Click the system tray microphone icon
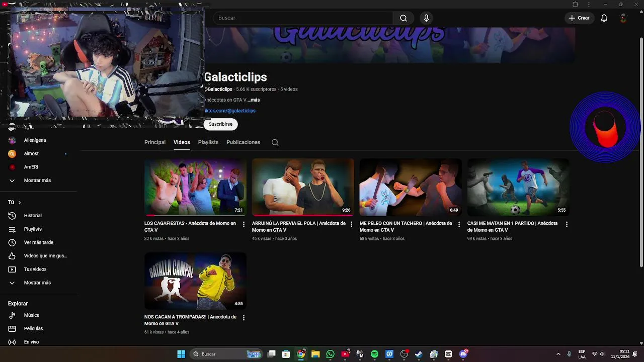Image resolution: width=644 pixels, height=362 pixels. pyautogui.click(x=569, y=354)
